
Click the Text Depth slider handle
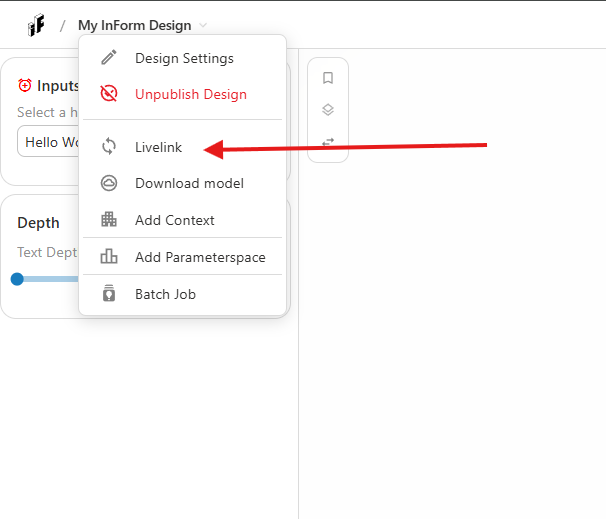coord(17,279)
